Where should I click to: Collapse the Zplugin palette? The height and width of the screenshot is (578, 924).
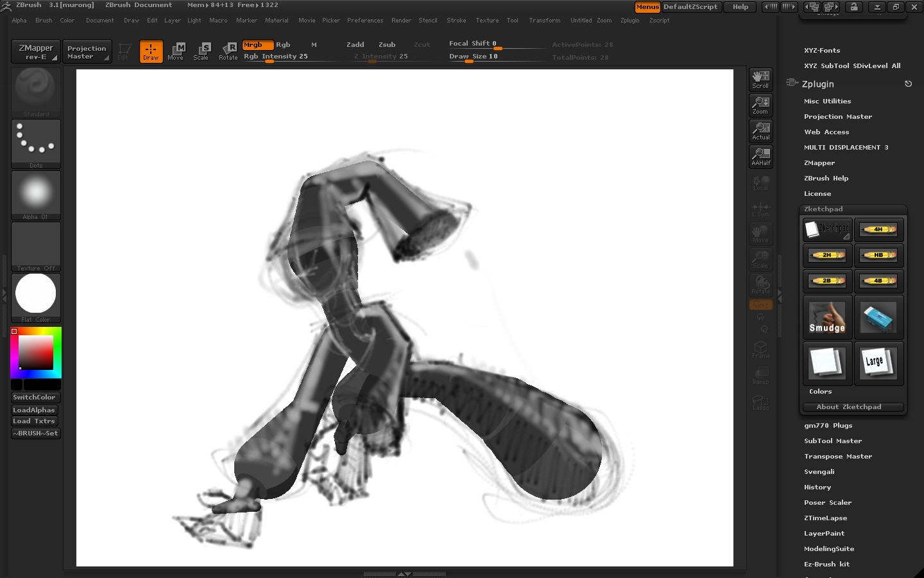(x=817, y=84)
